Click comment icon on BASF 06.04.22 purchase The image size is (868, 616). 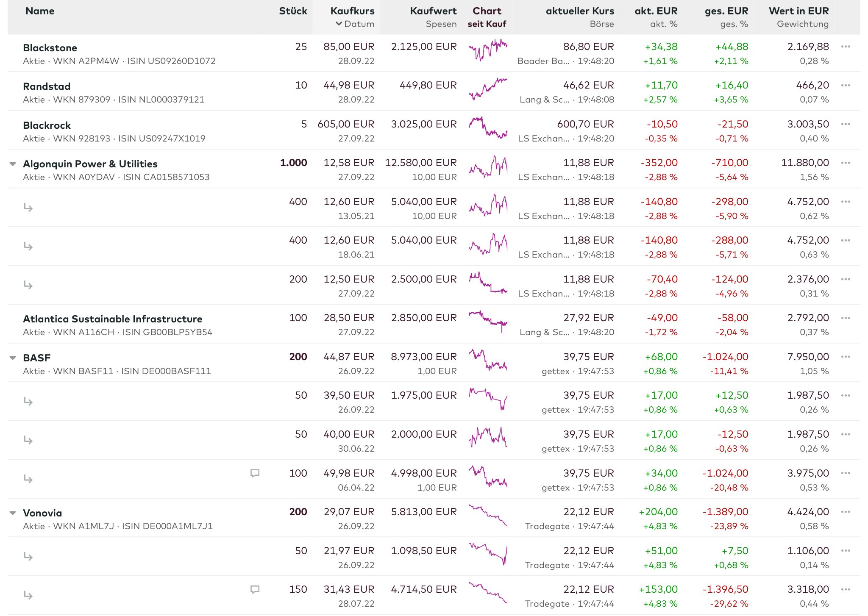(255, 473)
